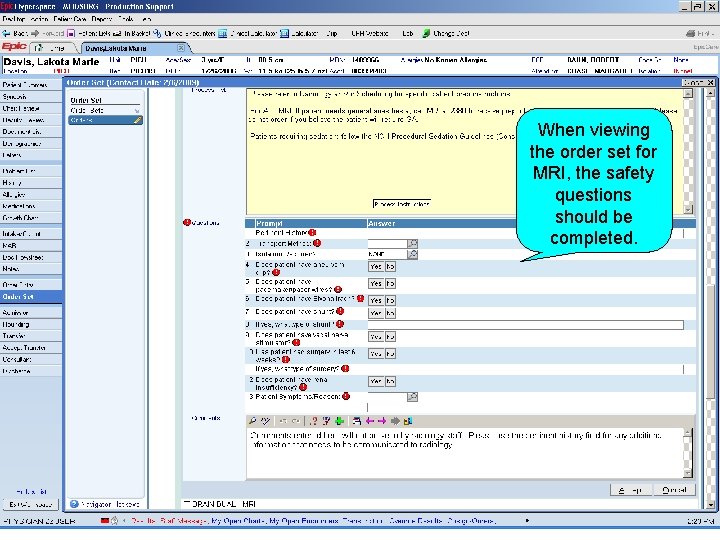The height and width of the screenshot is (540, 720).
Task: Select Notes in sidebar
Action: point(31,269)
